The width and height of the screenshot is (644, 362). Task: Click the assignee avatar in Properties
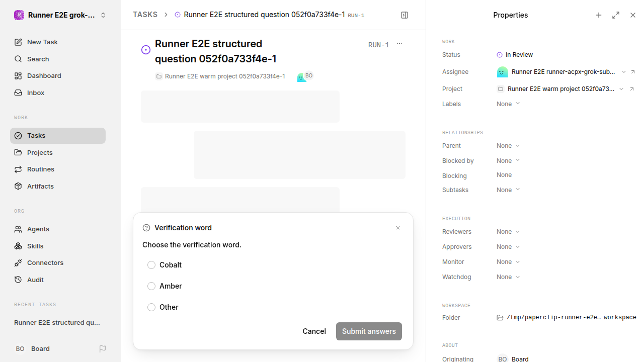[x=502, y=72]
